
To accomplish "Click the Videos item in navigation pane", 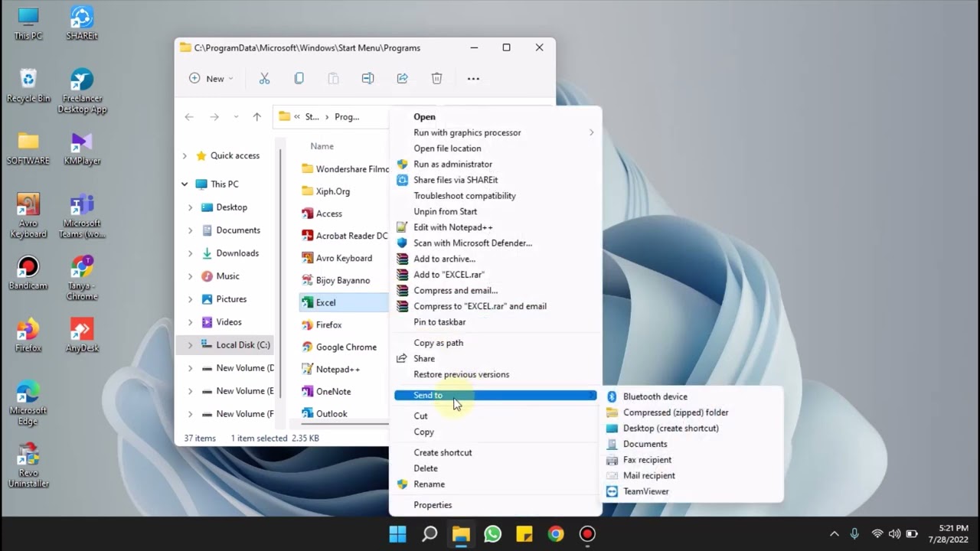I will pyautogui.click(x=229, y=322).
